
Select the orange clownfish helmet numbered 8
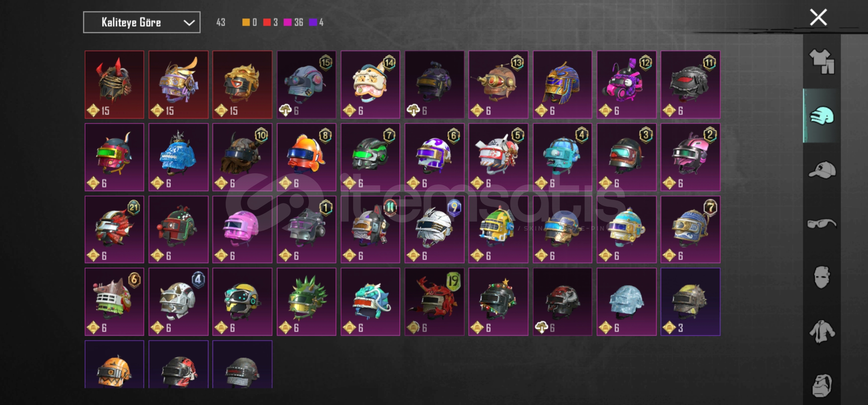(x=306, y=157)
